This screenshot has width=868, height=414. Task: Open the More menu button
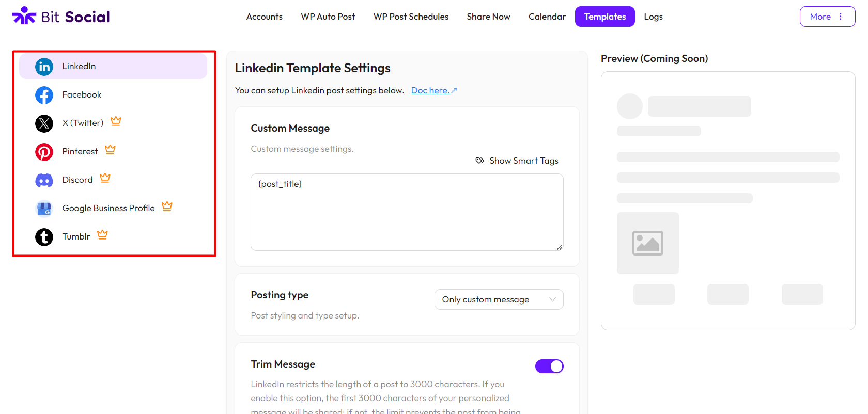point(827,17)
